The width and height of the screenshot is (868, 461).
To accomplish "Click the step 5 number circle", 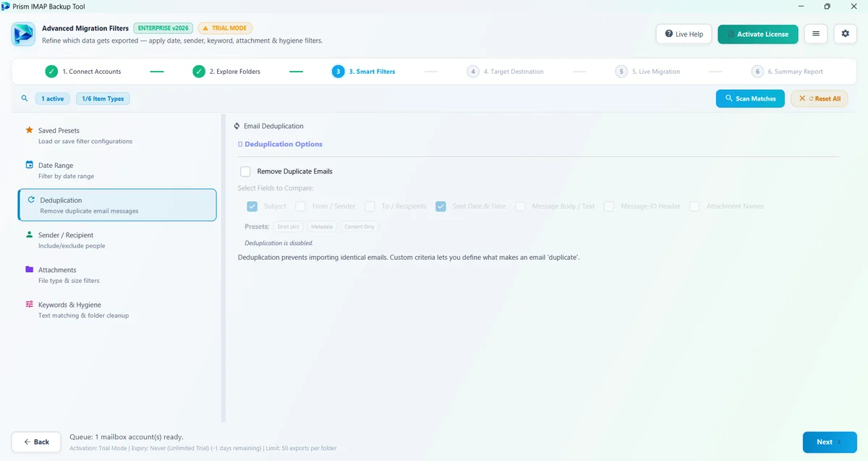I will (x=621, y=72).
